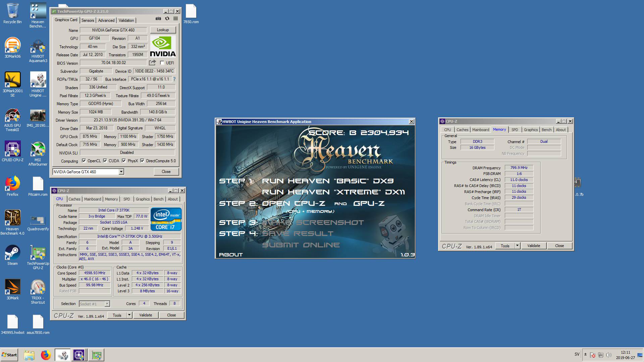Launch Steam desktop icon

point(12,255)
